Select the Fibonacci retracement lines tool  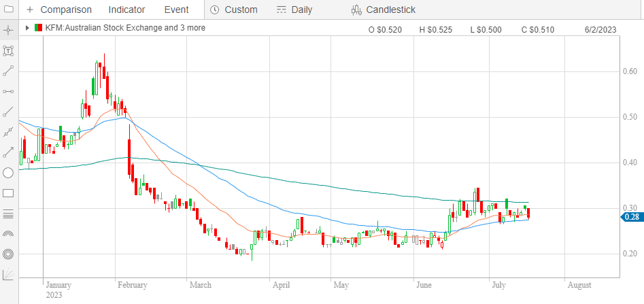tap(9, 214)
